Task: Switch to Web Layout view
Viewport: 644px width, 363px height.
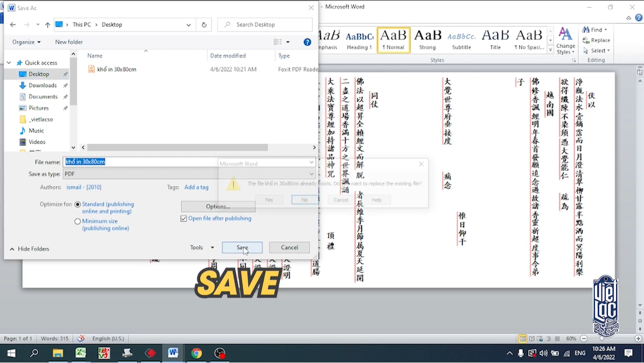Action: (x=540, y=339)
